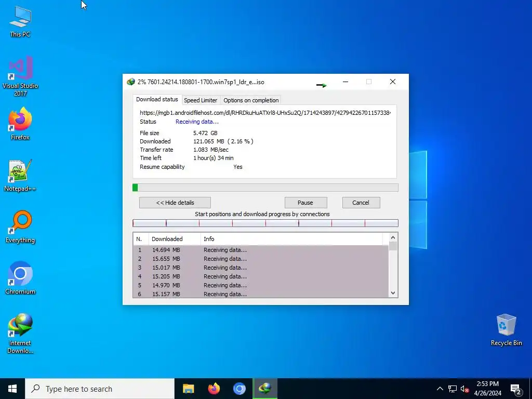Open Chromium desktop shortcut

(x=20, y=278)
